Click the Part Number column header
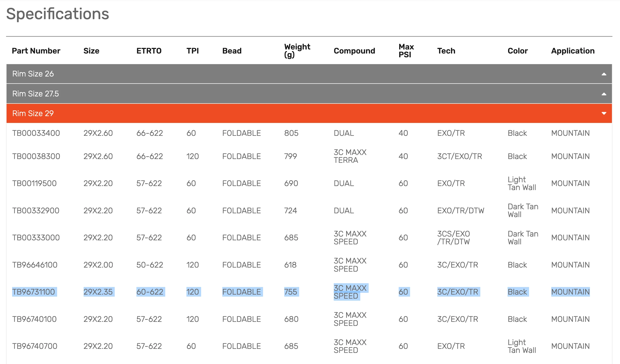The image size is (620, 364). click(x=36, y=51)
